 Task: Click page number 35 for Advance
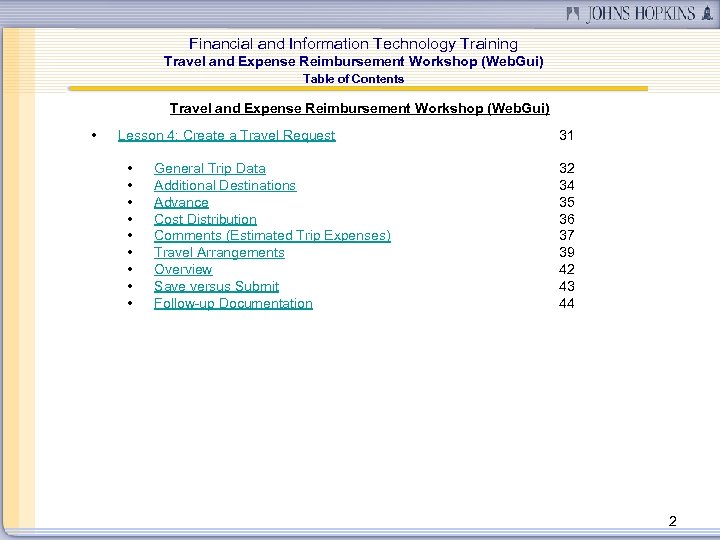pos(567,202)
